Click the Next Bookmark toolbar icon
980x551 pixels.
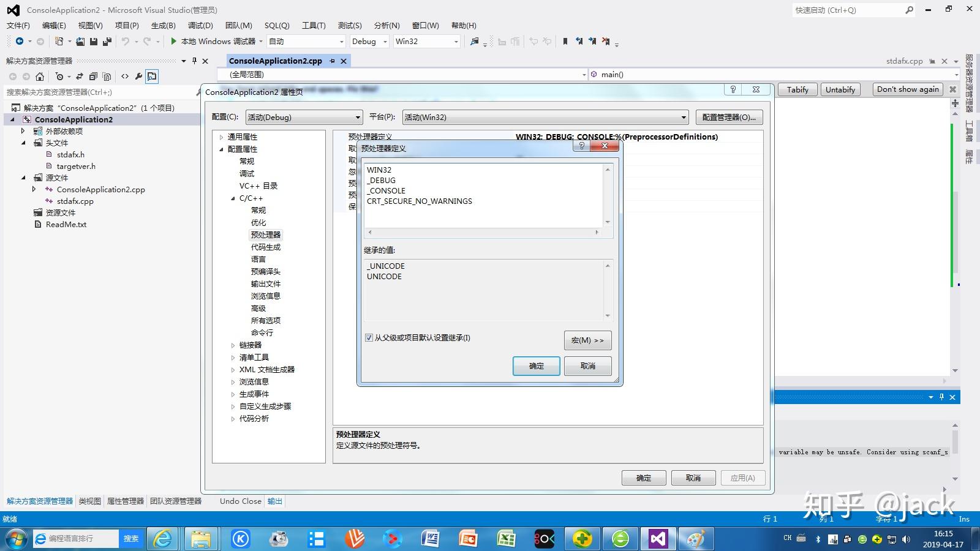[x=592, y=42]
